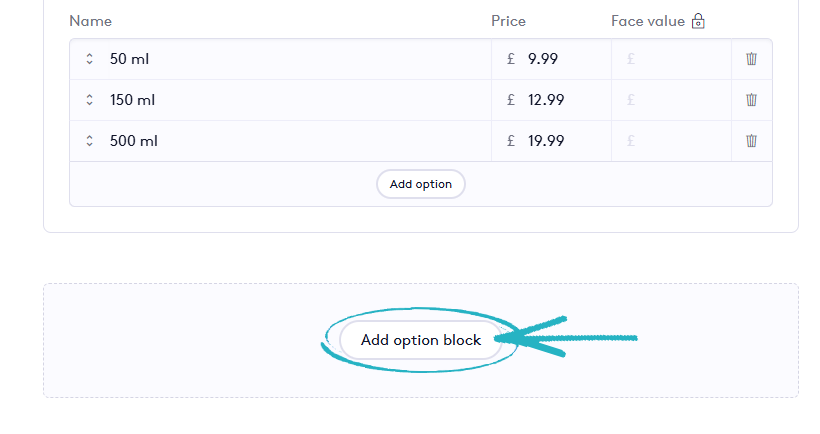The height and width of the screenshot is (434, 820).
Task: Click the 19.99 price field
Action: 560,141
